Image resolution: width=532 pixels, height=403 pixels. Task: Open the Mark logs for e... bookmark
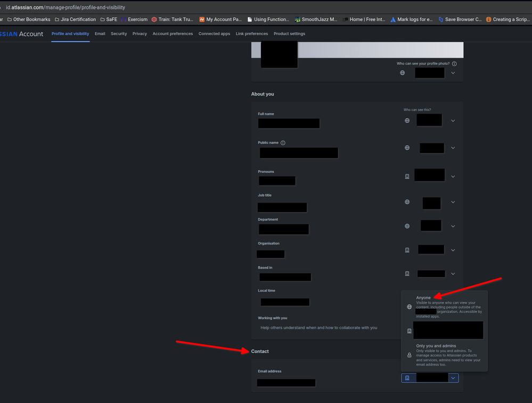coord(412,19)
